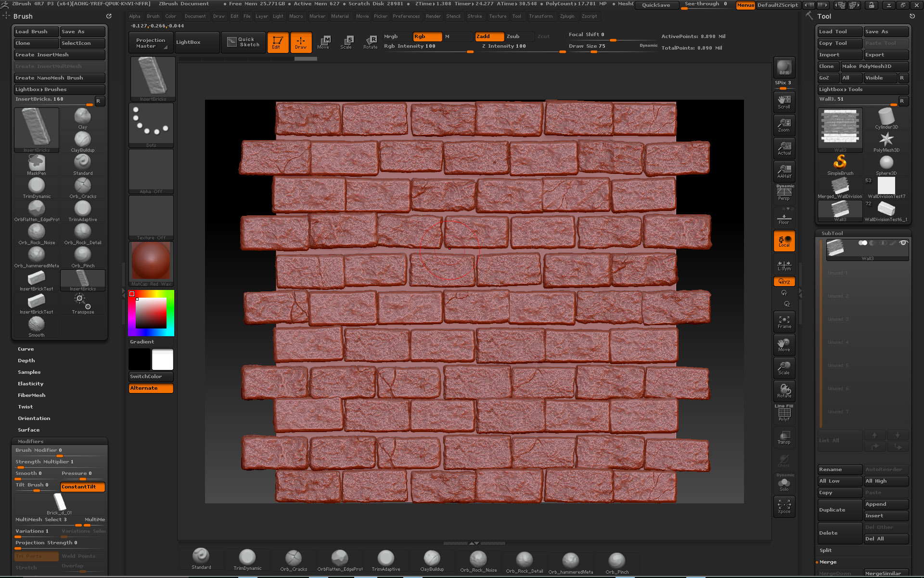Click Make PolyMesh3D button
Viewport: 924px width, 578px height.
(x=874, y=66)
